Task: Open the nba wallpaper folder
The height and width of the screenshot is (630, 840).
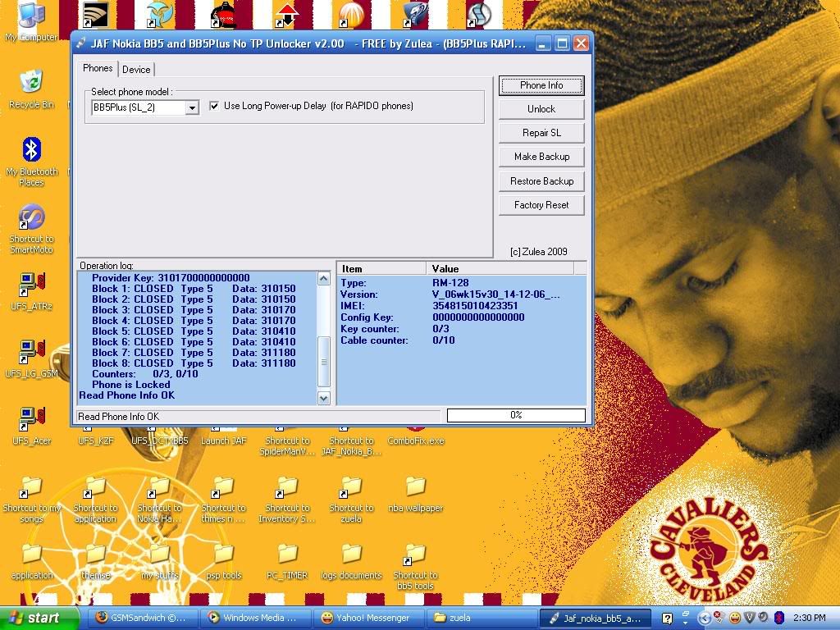Action: tap(415, 487)
